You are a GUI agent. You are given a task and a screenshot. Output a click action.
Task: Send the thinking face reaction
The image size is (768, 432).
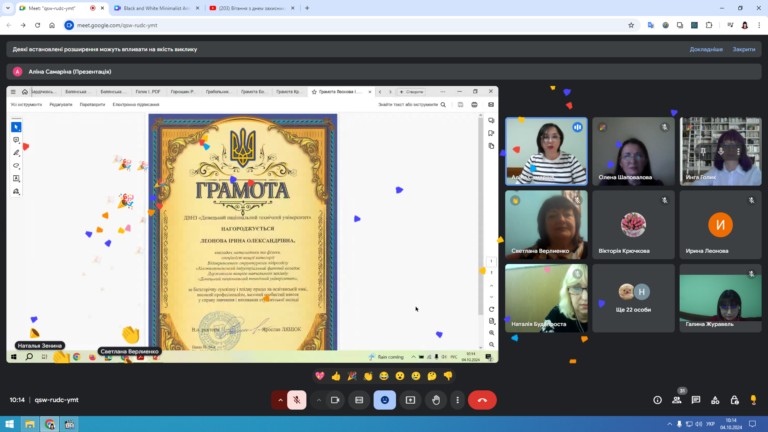[432, 376]
